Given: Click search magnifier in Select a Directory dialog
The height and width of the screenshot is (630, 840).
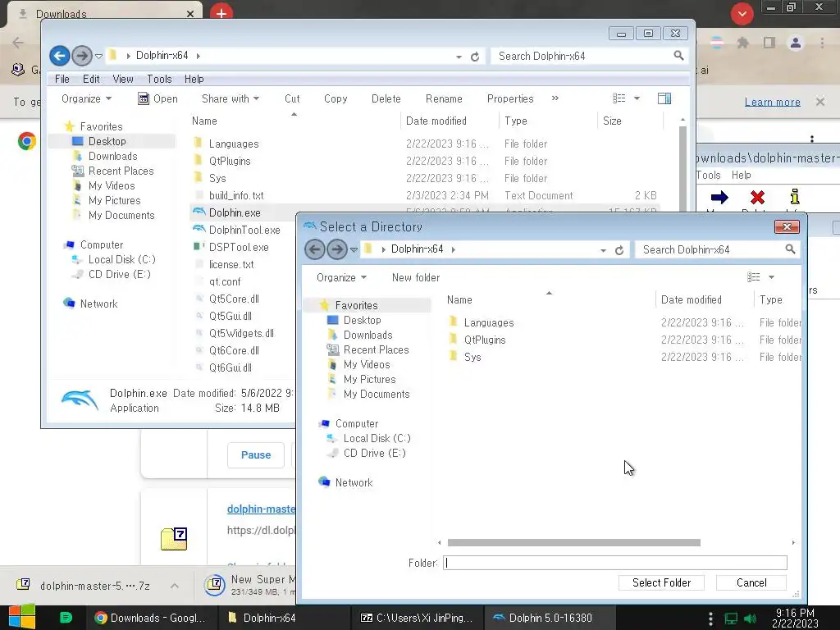Looking at the screenshot, I should pyautogui.click(x=790, y=249).
